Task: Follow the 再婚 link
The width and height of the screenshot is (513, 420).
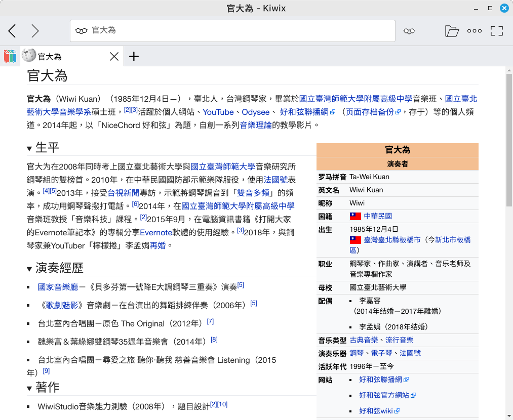Action: pos(157,245)
